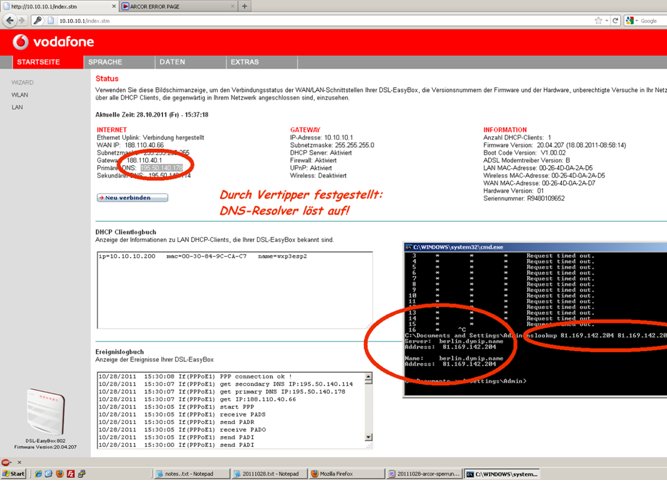The width and height of the screenshot is (667, 481).
Task: Click Internet Explorer quick launch icon
Action: pyautogui.click(x=38, y=474)
